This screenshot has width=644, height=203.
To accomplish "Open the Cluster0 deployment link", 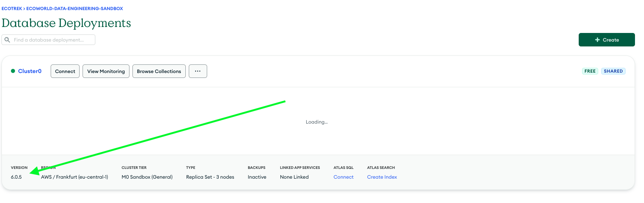I will click(30, 71).
